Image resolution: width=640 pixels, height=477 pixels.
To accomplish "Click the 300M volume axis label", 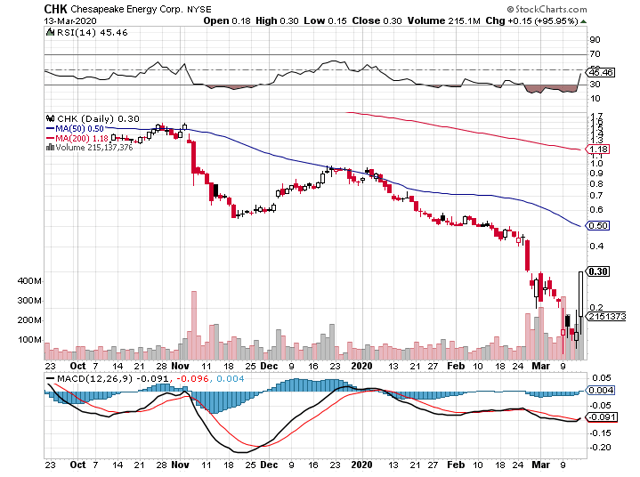I will tap(29, 301).
